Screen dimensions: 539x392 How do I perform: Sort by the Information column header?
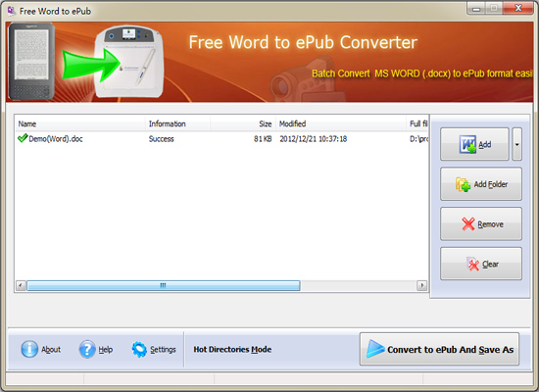pos(177,123)
